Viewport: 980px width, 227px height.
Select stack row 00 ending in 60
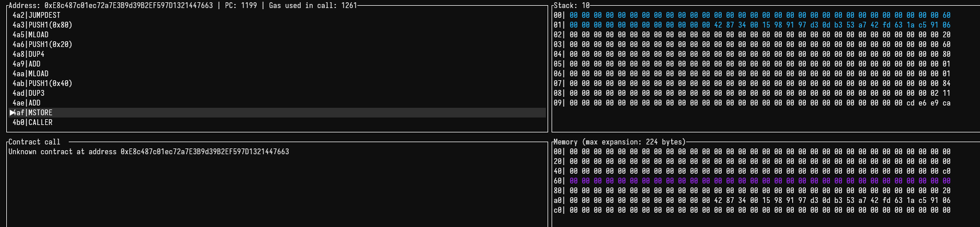point(752,15)
